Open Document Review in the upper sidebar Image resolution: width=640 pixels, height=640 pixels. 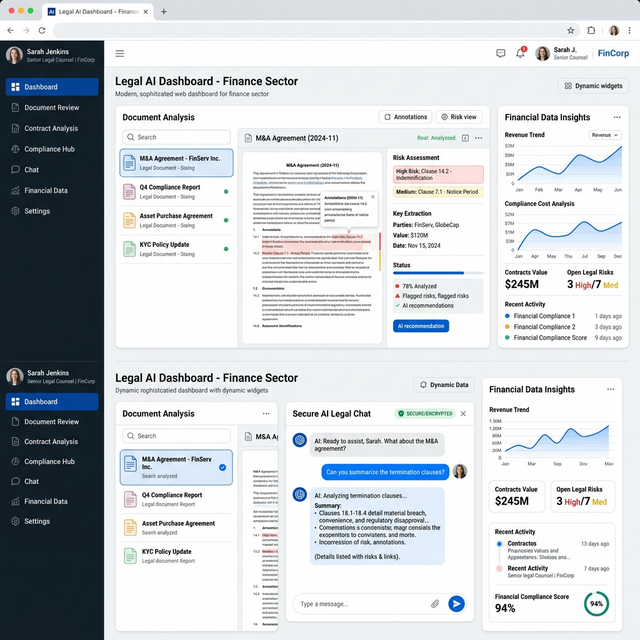point(52,108)
